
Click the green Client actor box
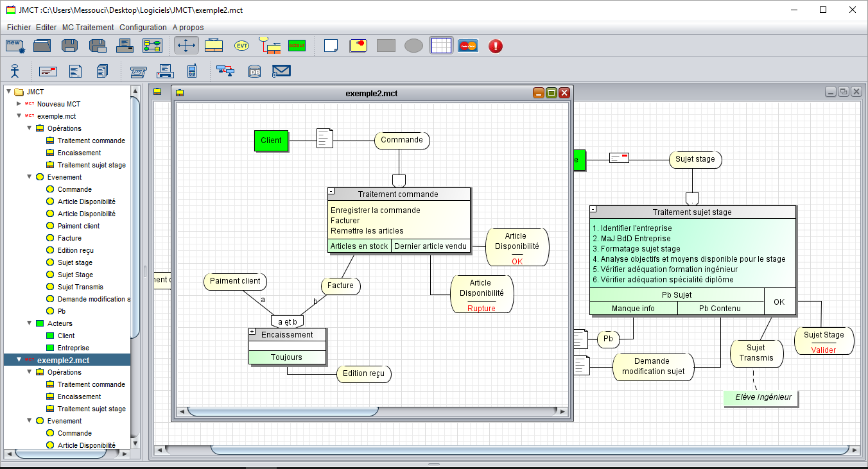coord(271,141)
